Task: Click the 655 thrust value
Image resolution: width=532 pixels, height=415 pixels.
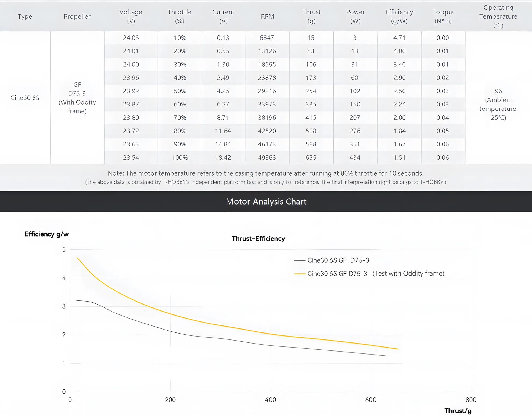Action: (x=311, y=158)
